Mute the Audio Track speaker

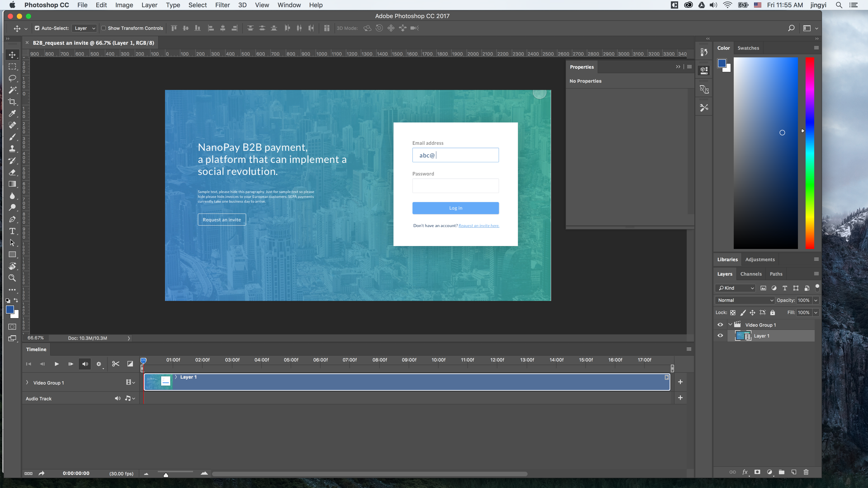117,398
